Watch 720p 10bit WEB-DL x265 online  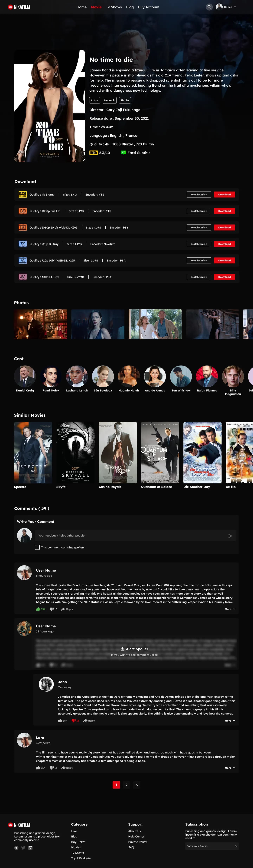pos(199,260)
